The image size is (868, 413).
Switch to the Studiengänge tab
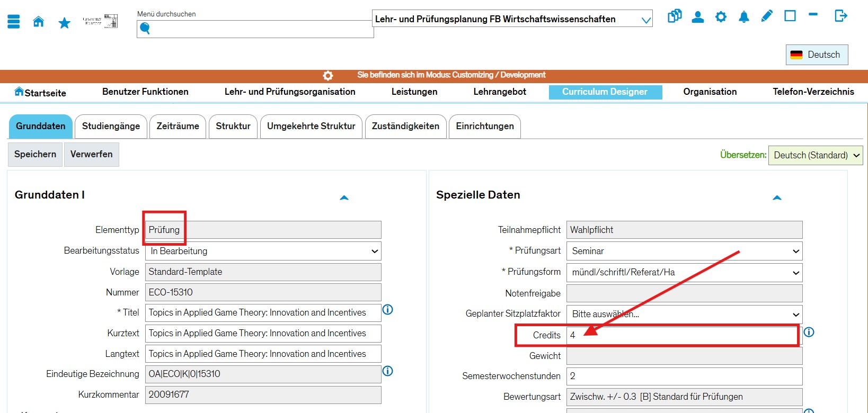pos(111,126)
